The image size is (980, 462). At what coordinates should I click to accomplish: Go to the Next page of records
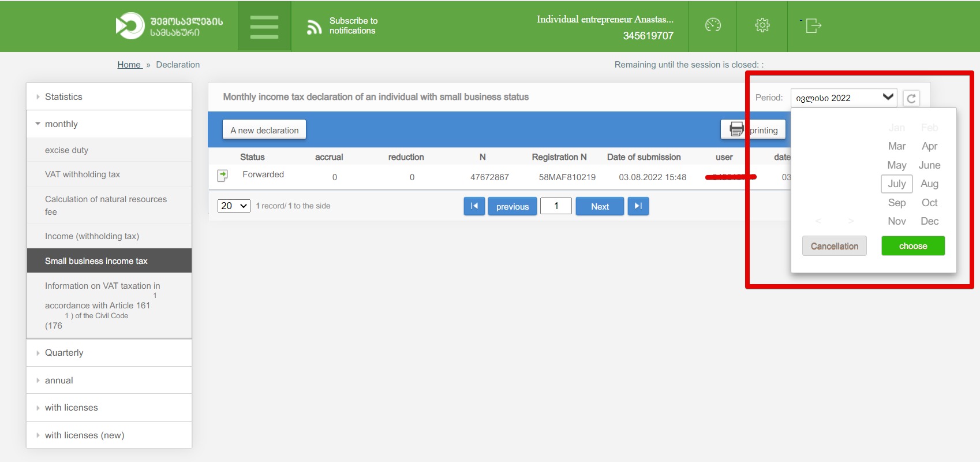click(x=600, y=206)
